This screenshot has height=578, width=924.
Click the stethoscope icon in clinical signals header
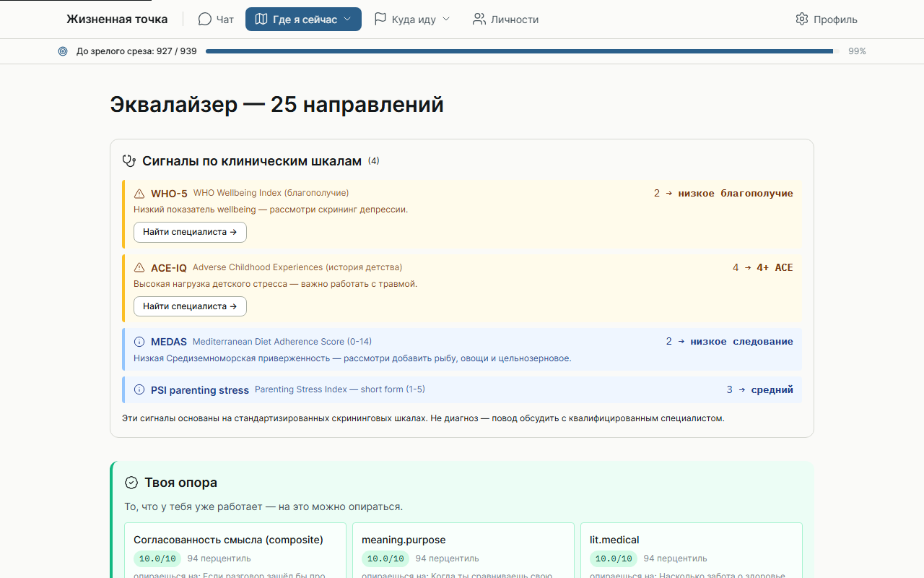129,161
